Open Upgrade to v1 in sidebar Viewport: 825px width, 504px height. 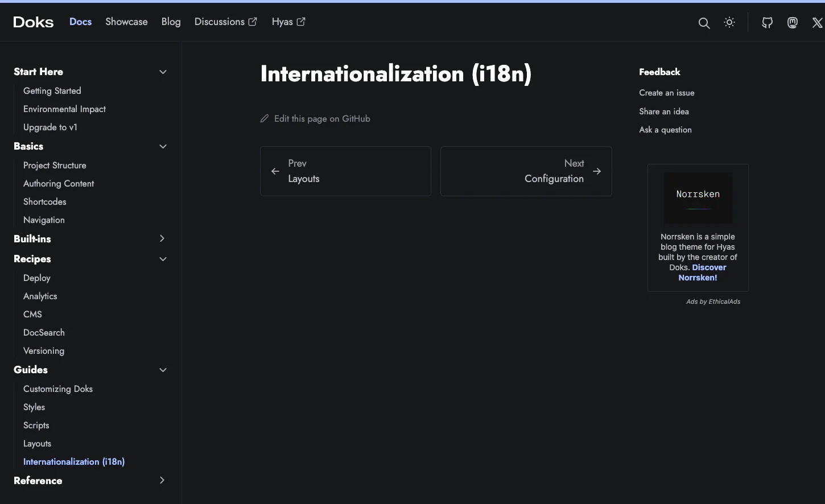[x=50, y=127]
